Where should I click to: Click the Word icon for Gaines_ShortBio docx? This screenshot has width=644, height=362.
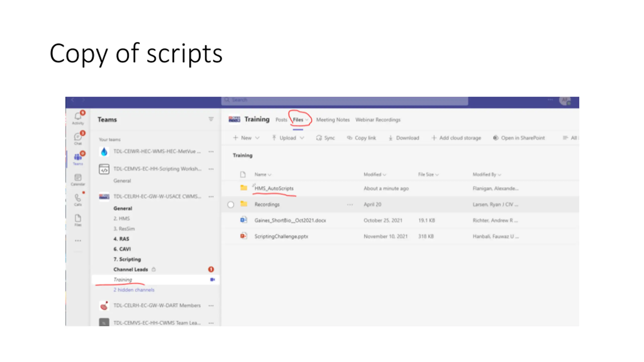244,220
